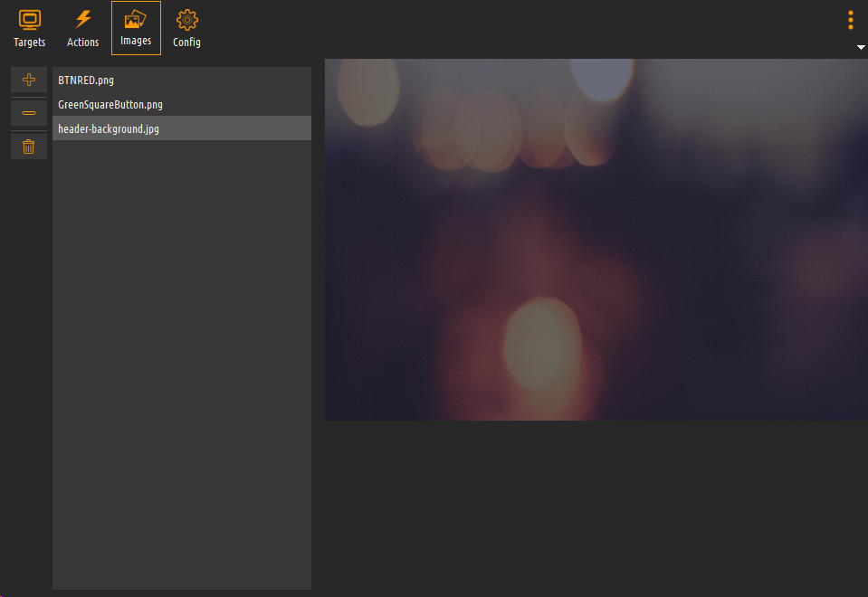Select header-background.jpg in the image list
This screenshot has width=868, height=597.
coord(182,128)
